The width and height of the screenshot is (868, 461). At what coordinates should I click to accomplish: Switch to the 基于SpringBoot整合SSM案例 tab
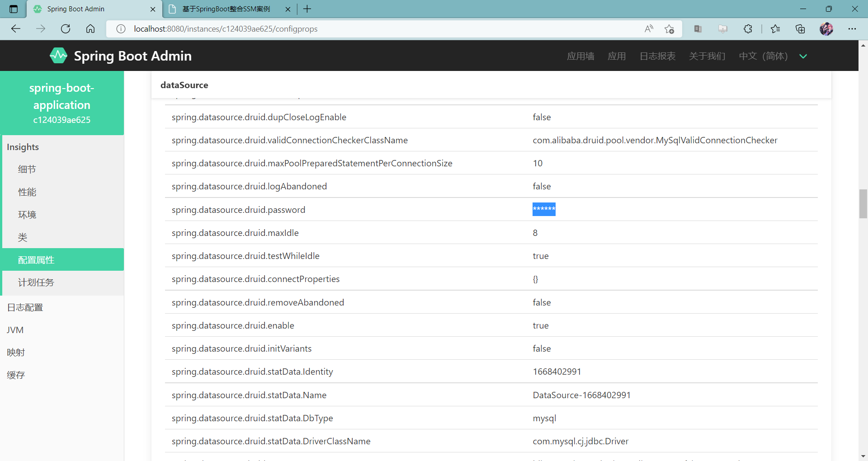pyautogui.click(x=229, y=9)
